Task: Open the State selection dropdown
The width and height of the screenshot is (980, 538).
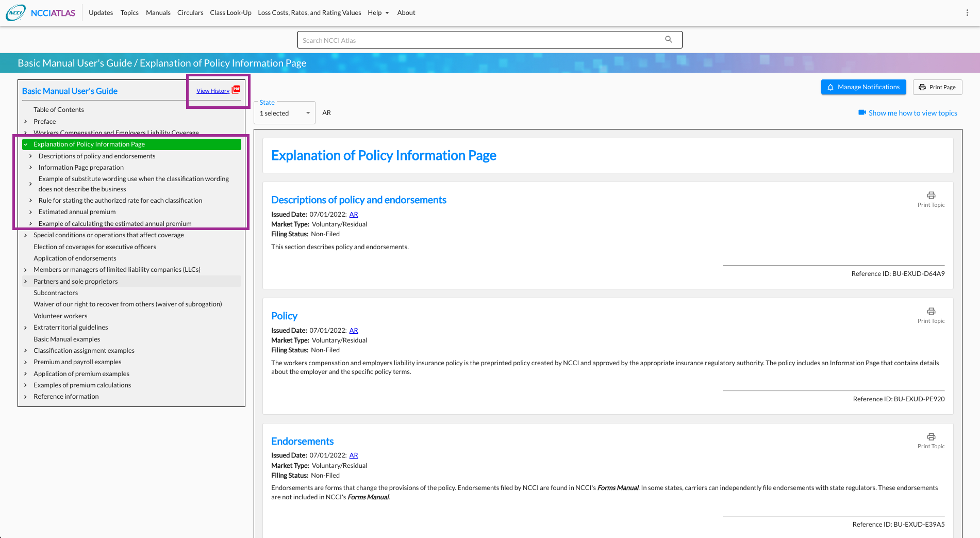Action: 285,113
